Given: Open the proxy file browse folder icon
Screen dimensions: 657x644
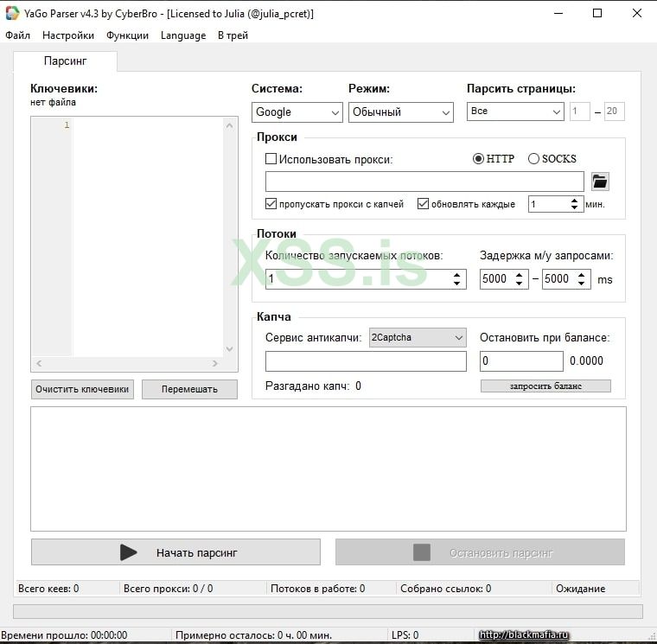Looking at the screenshot, I should point(600,182).
